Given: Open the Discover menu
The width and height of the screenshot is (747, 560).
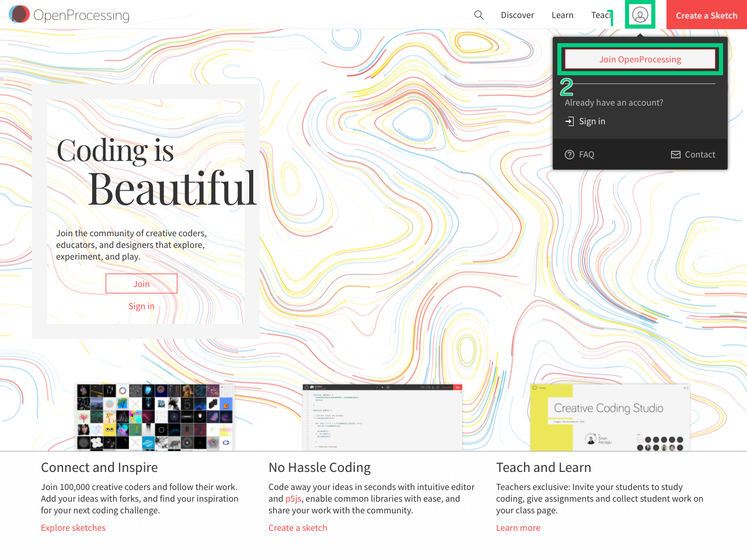Looking at the screenshot, I should (x=517, y=15).
